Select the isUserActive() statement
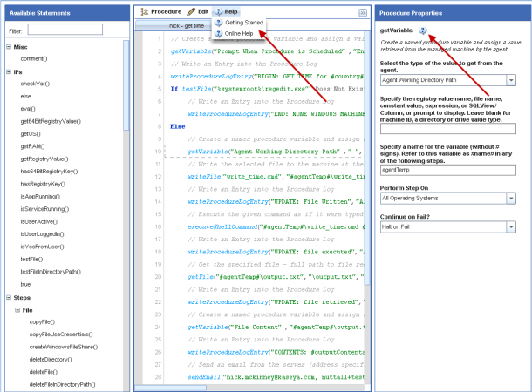 click(39, 221)
